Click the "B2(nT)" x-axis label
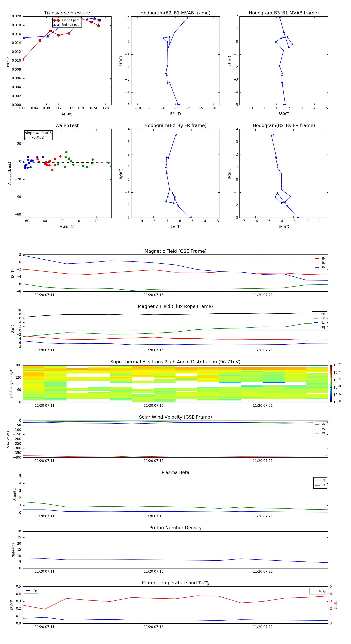 (x=175, y=114)
